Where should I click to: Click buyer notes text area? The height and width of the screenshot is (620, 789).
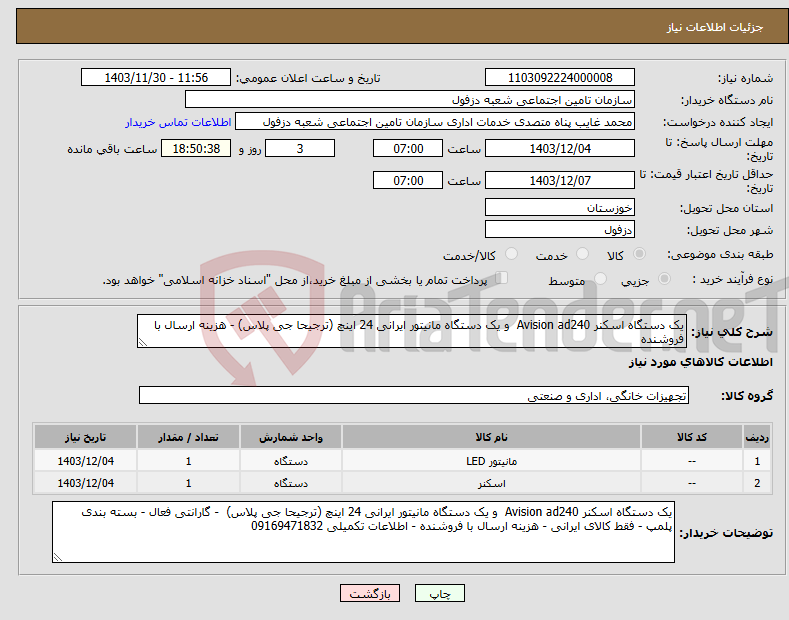[363, 532]
